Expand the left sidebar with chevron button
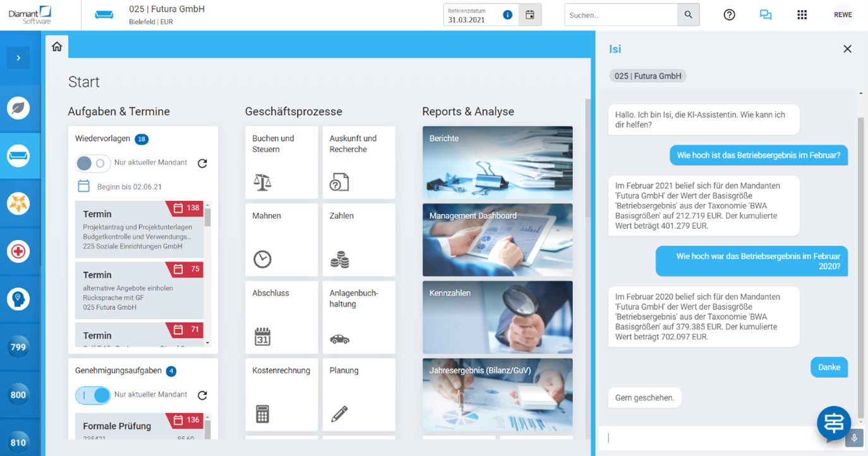The image size is (868, 456). (18, 58)
